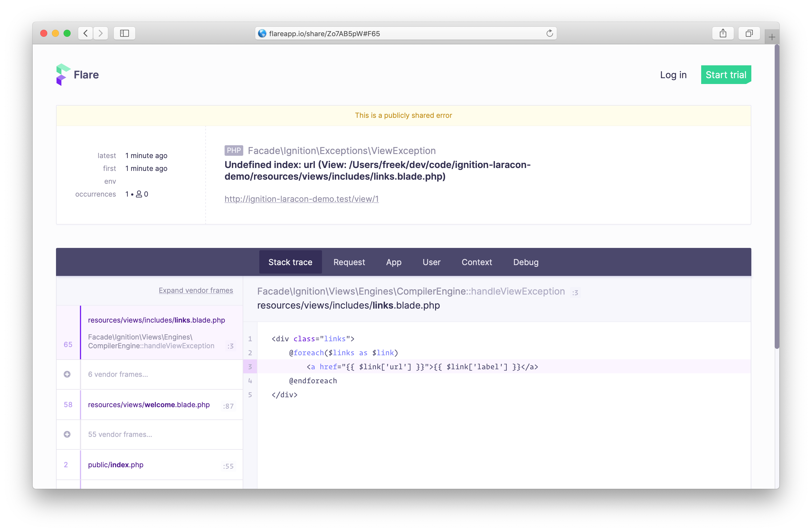The width and height of the screenshot is (812, 532).
Task: Click the page vertical scrollbar thumb
Action: tap(776, 196)
